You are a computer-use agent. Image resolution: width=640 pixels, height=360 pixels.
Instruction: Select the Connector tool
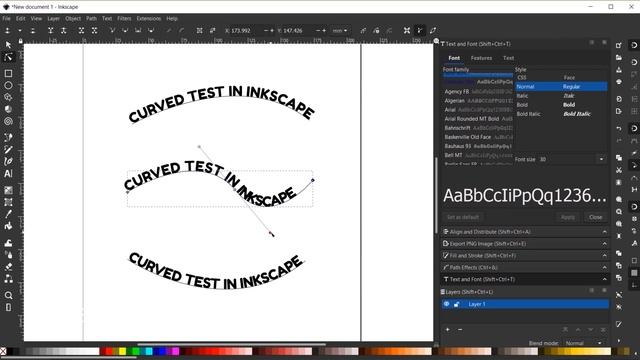pyautogui.click(x=8, y=279)
